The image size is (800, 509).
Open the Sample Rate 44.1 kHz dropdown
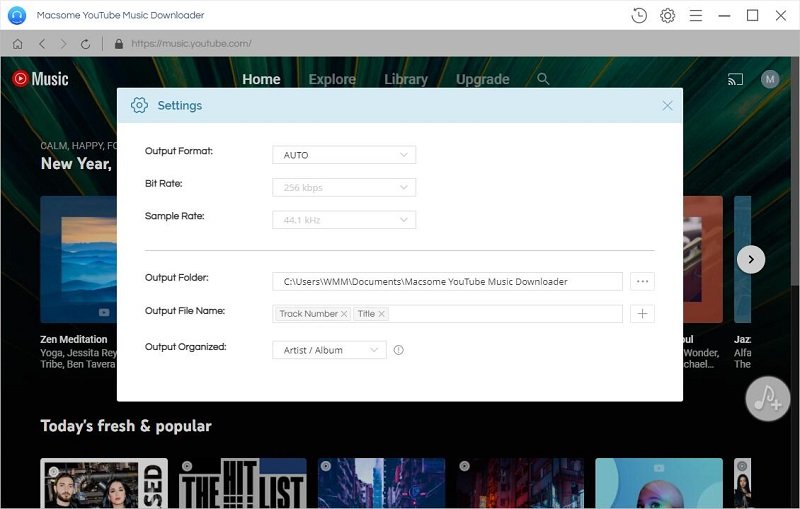point(344,220)
